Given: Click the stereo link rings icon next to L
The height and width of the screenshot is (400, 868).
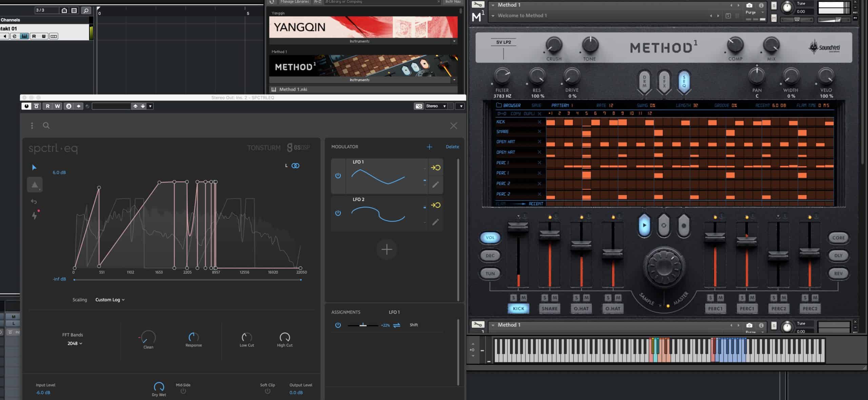Looking at the screenshot, I should (295, 166).
